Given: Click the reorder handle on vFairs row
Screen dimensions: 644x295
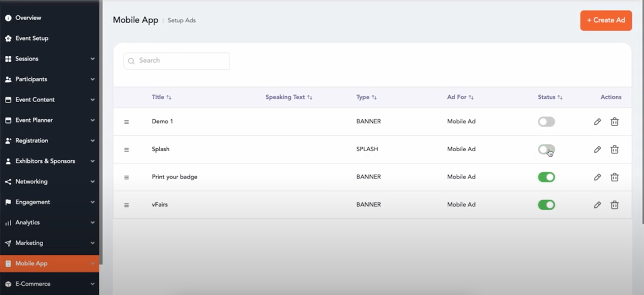Looking at the screenshot, I should tap(126, 205).
